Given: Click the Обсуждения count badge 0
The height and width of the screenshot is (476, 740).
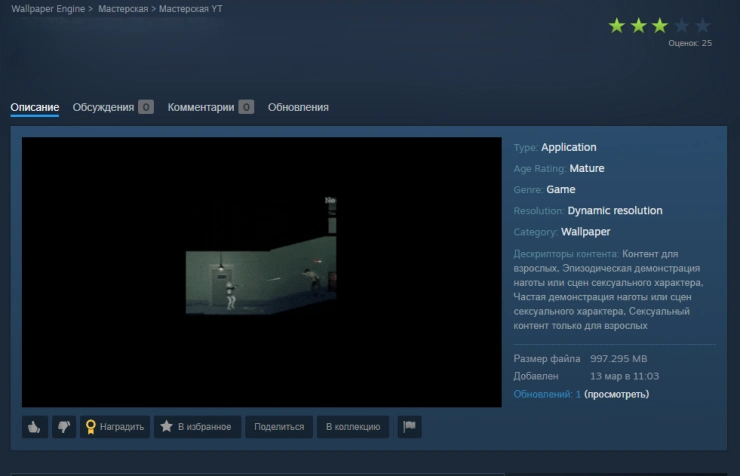Looking at the screenshot, I should coord(146,107).
